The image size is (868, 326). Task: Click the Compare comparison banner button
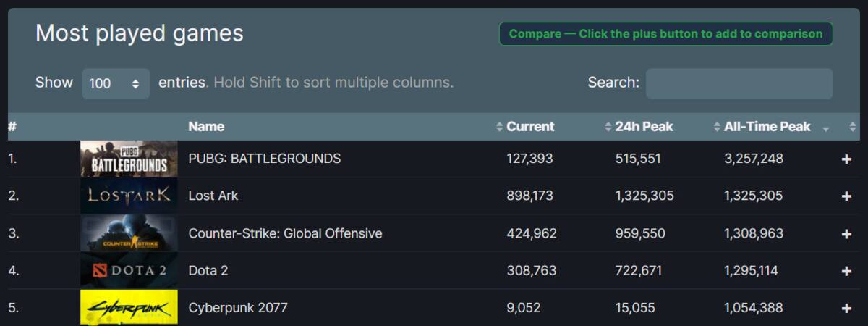click(665, 34)
